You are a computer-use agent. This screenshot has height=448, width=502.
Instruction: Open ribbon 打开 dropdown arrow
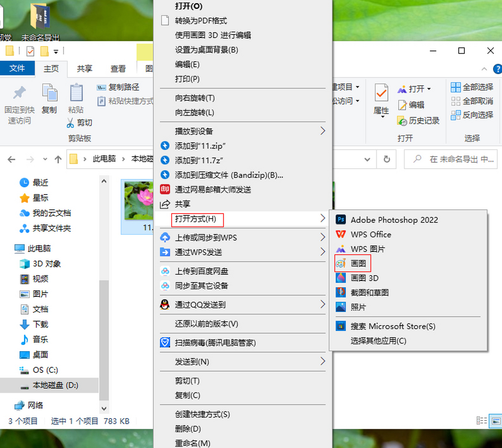point(429,89)
